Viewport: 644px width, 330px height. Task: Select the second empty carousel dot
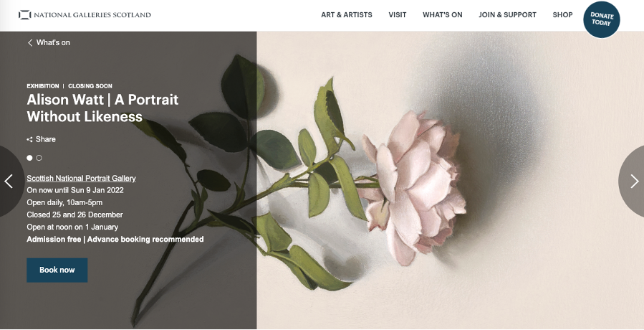click(x=39, y=158)
